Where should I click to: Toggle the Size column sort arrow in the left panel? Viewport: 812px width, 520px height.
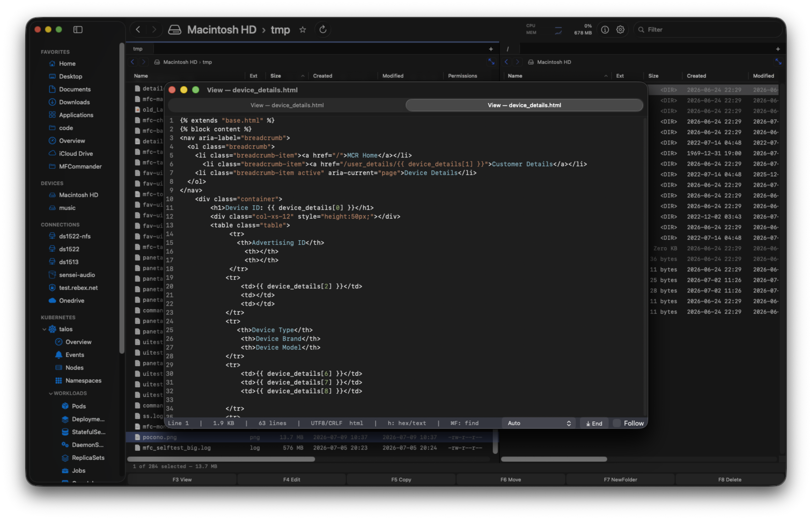(x=303, y=76)
